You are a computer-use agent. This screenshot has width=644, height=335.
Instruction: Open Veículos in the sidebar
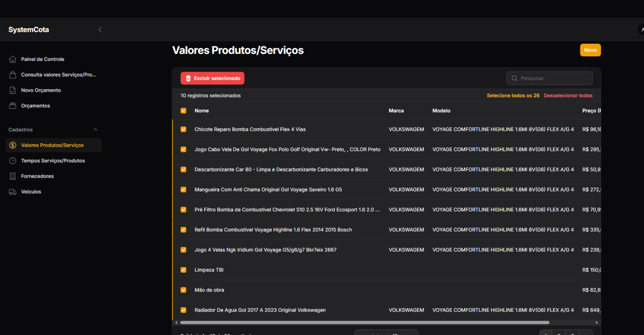[54, 192]
